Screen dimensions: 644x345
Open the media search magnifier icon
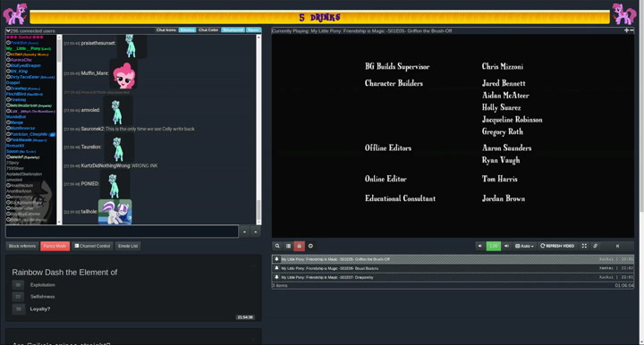coord(277,246)
